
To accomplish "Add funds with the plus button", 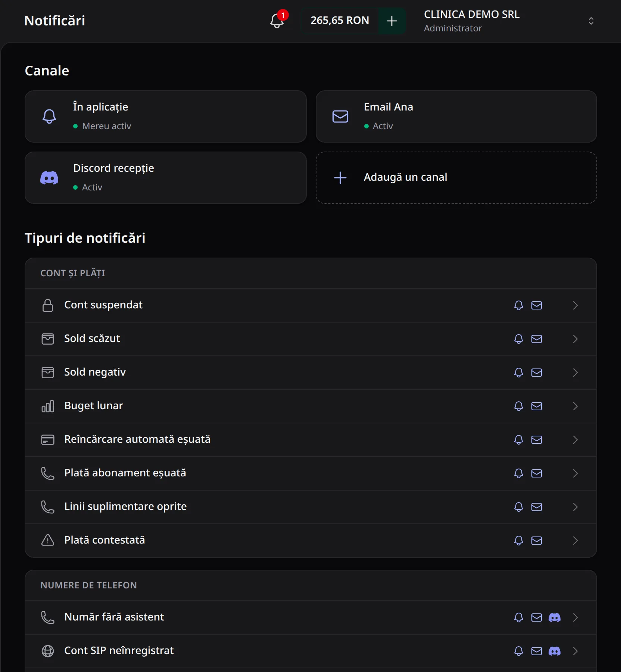I will click(x=392, y=21).
